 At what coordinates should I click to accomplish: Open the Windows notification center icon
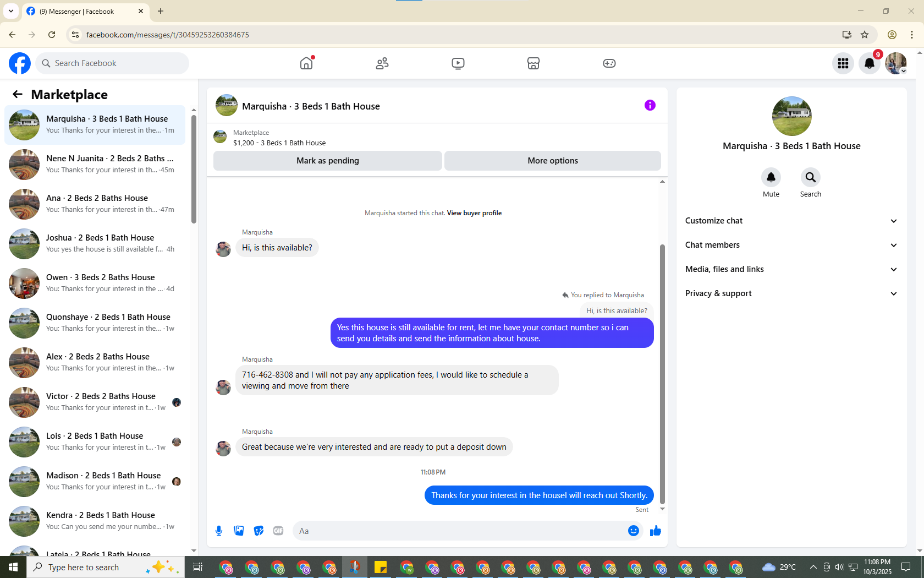click(x=906, y=567)
